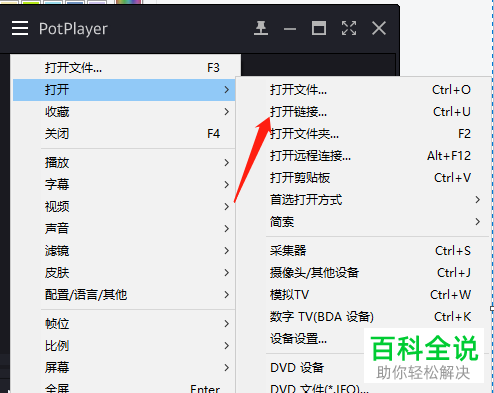Screen dimensions: 494x393
Task: Choose 摄像头/其他设备 in submenu
Action: [x=363, y=273]
